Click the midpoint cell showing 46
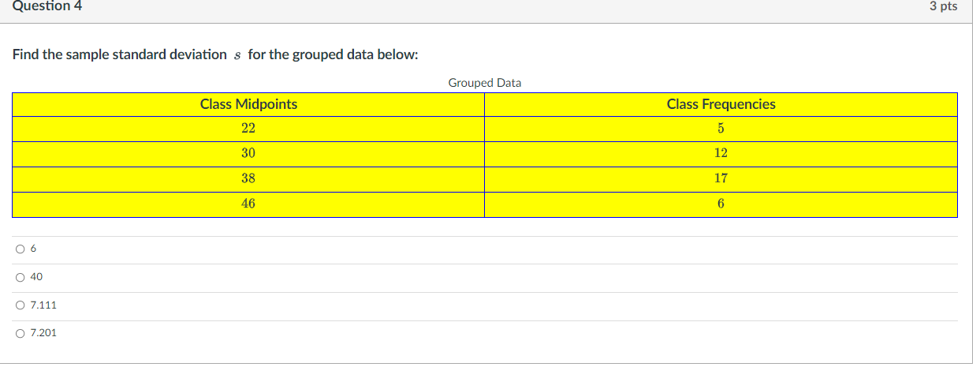 click(x=248, y=204)
